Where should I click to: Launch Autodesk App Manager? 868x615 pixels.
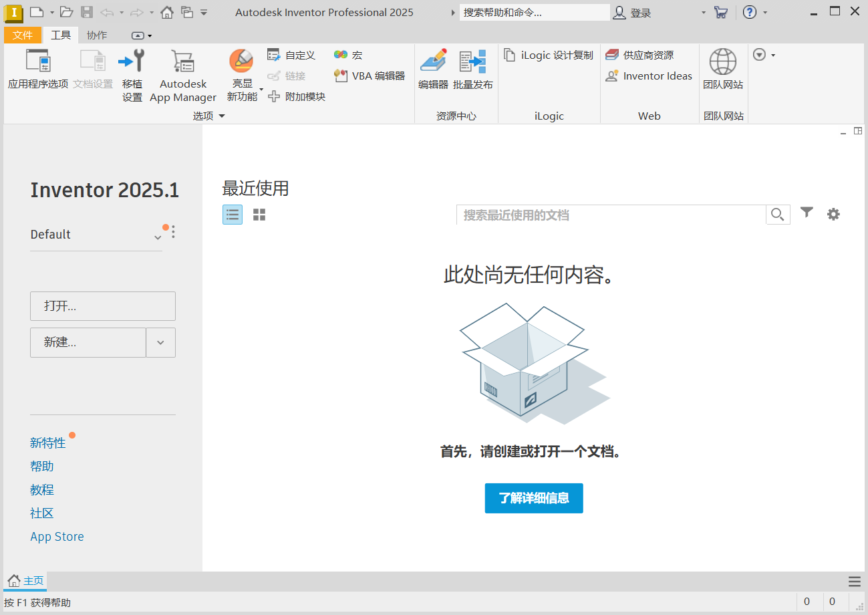coord(183,76)
